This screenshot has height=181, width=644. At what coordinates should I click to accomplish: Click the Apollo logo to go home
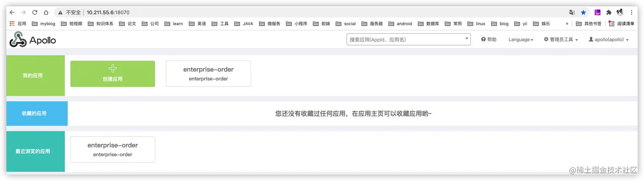(33, 40)
